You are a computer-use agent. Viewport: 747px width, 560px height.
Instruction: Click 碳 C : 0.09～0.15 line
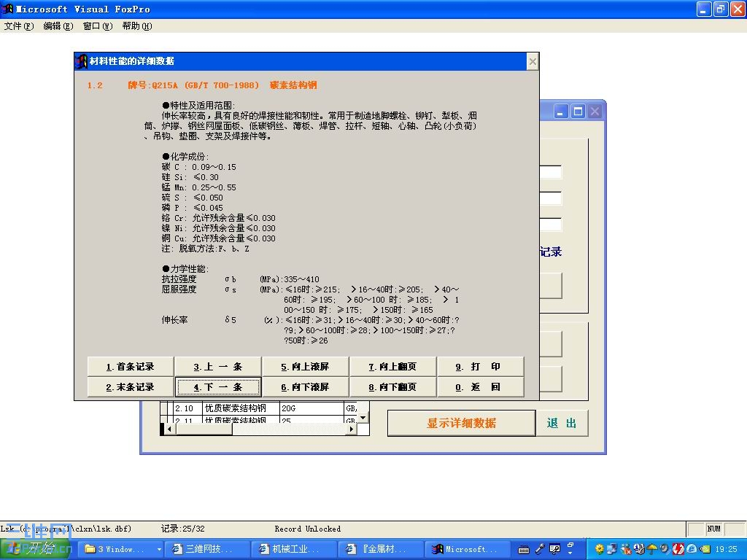199,167
